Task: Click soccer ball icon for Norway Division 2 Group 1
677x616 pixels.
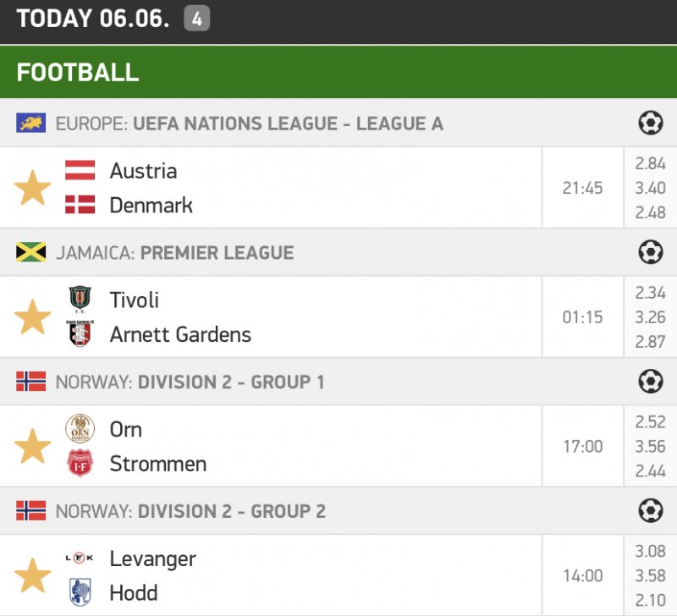Action: (650, 382)
